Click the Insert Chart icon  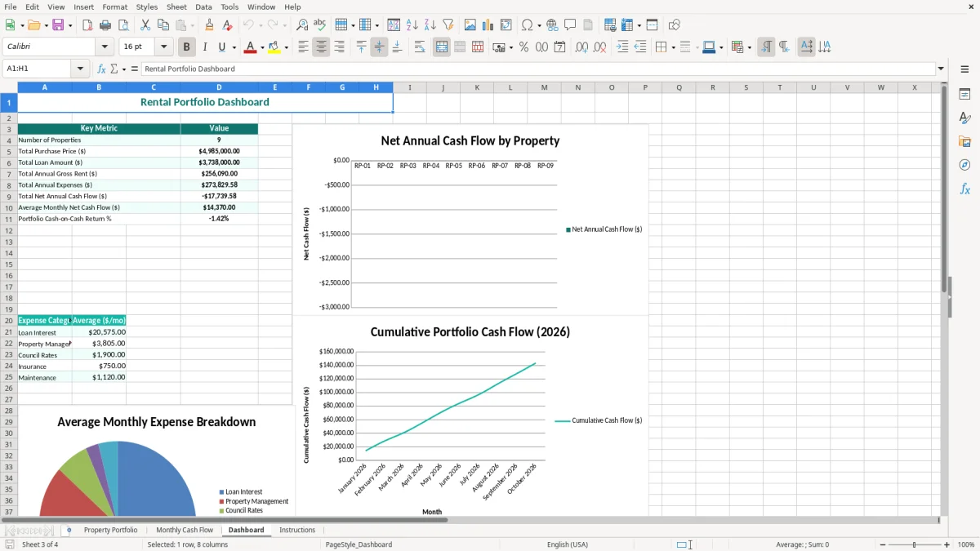pos(488,25)
